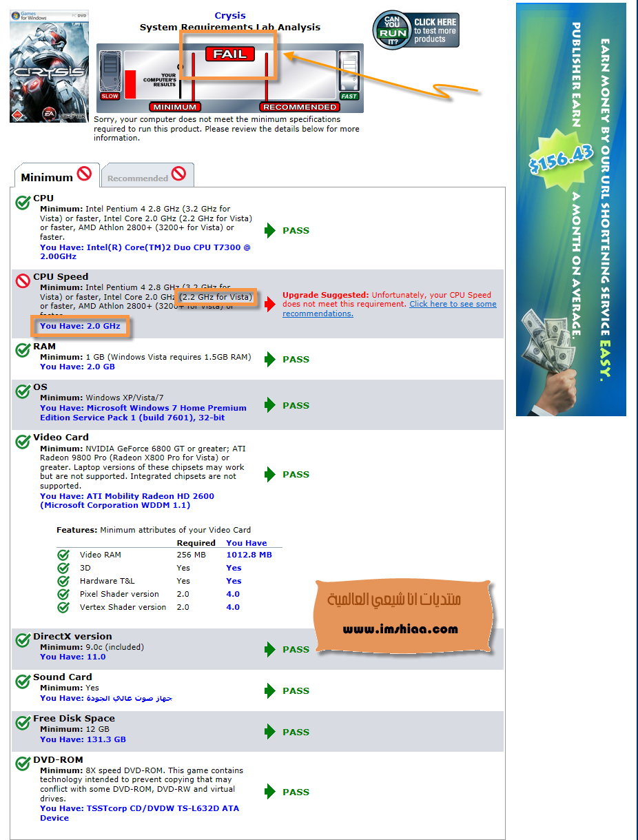Click the PASS label in the RAM row
Image resolution: width=638 pixels, height=840 pixels.
tap(296, 359)
